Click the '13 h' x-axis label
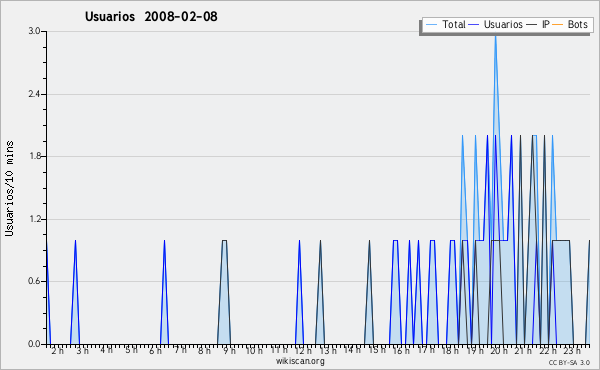 pos(328,351)
